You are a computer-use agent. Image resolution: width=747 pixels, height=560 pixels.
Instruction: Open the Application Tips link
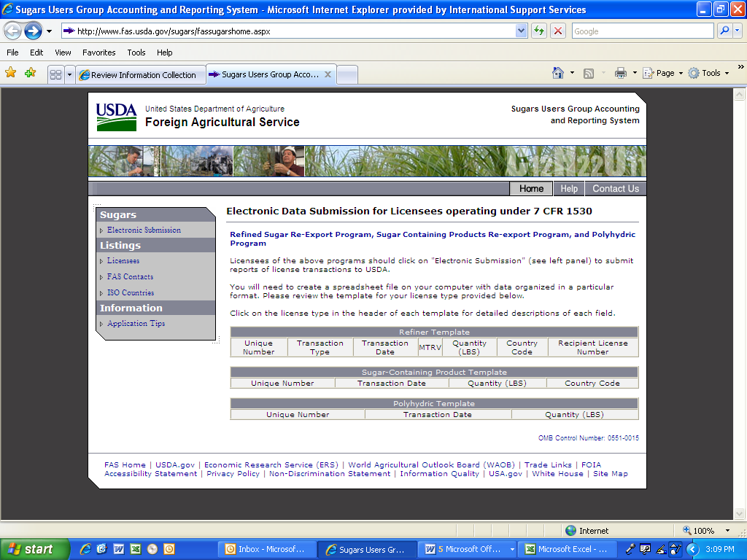[x=136, y=323]
